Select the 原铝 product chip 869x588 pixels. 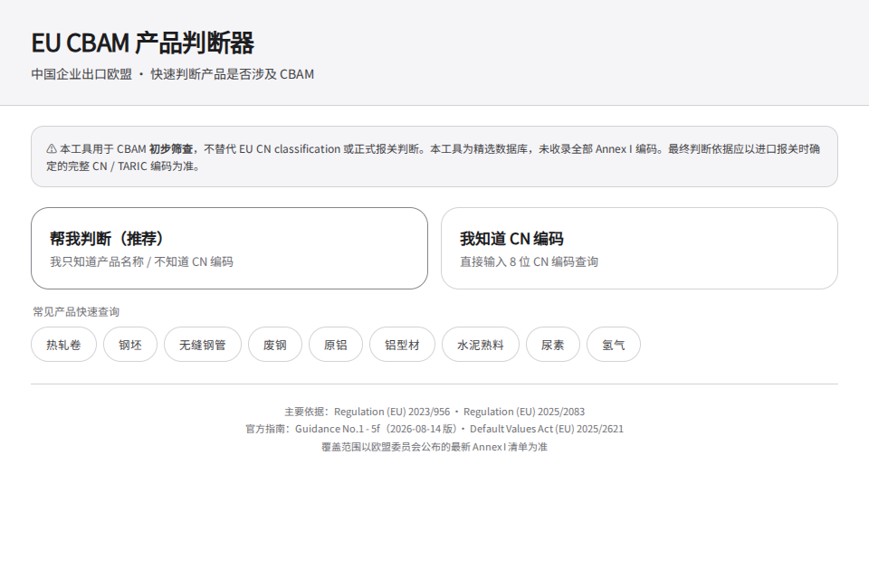[x=336, y=345]
